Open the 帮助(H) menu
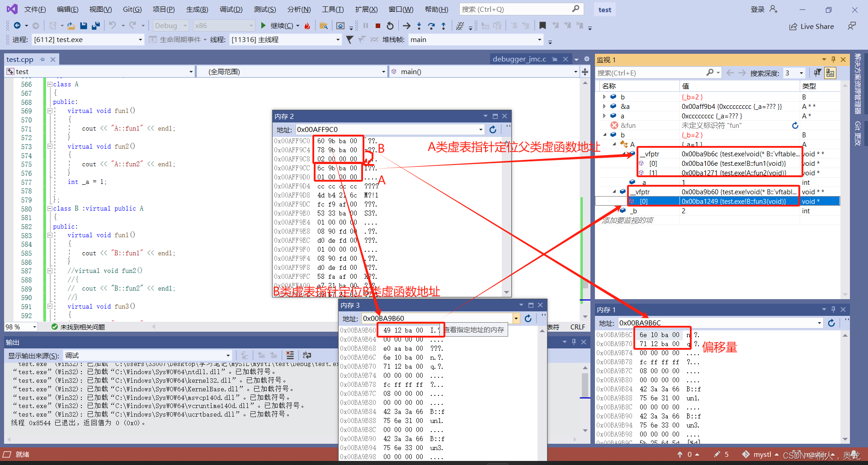This screenshot has width=868, height=465. (x=436, y=9)
